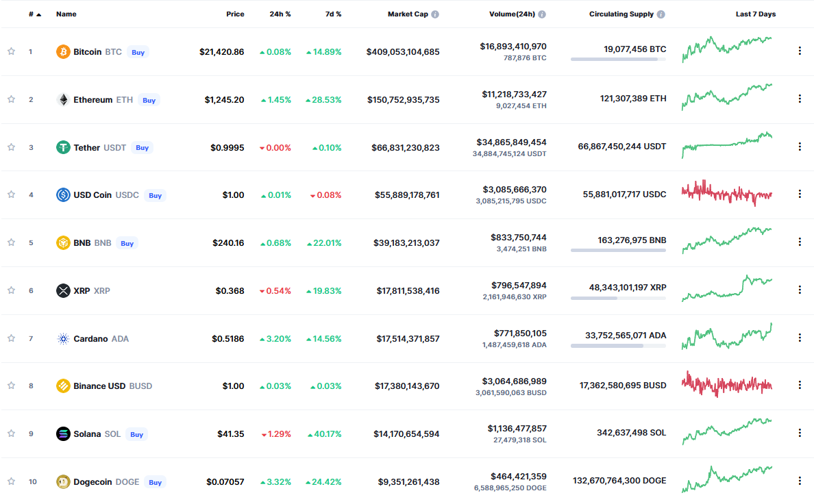The height and width of the screenshot is (504, 814).
Task: Click the BNB logo icon
Action: coord(63,242)
